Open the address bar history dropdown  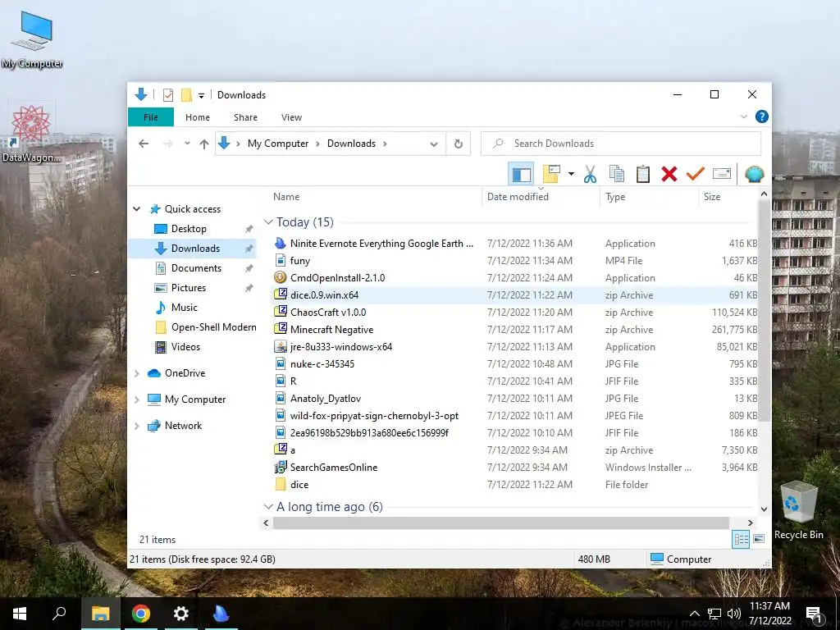[434, 144]
